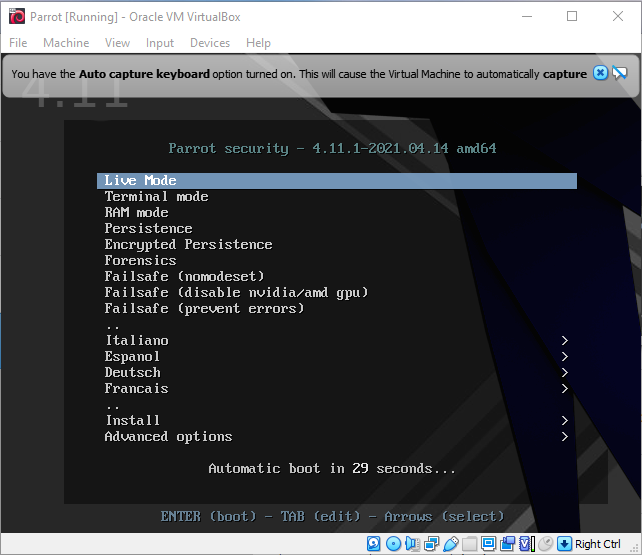Open the Input menu

point(160,43)
